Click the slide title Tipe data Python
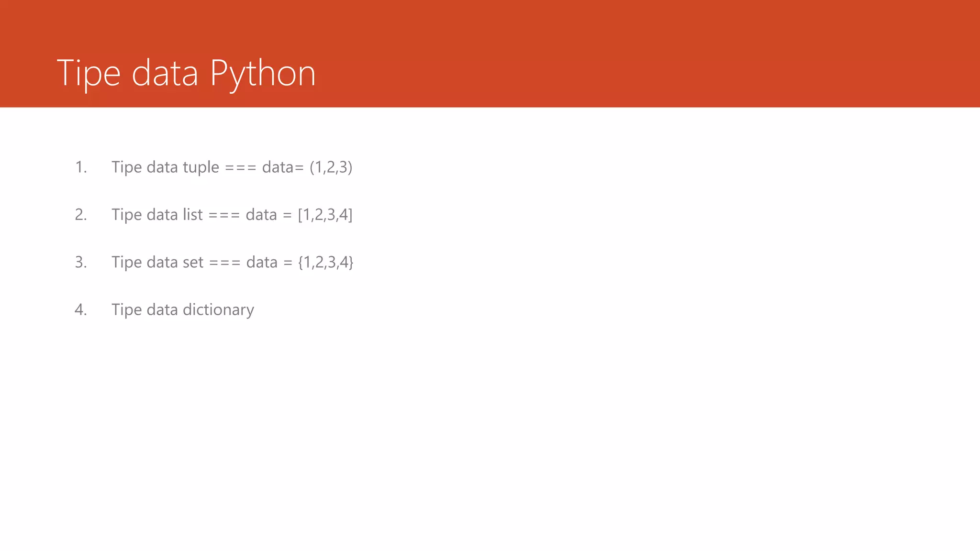This screenshot has width=980, height=551. (186, 74)
